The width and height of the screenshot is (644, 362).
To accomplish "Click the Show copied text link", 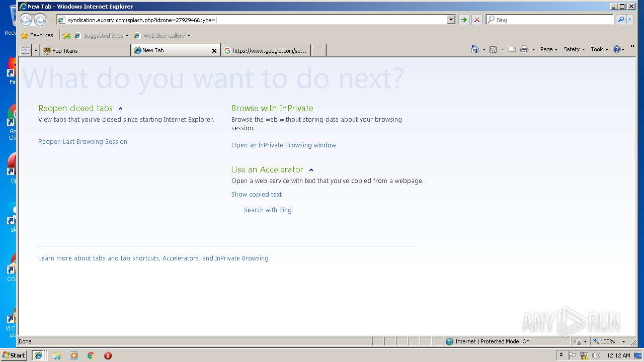I will tap(257, 195).
